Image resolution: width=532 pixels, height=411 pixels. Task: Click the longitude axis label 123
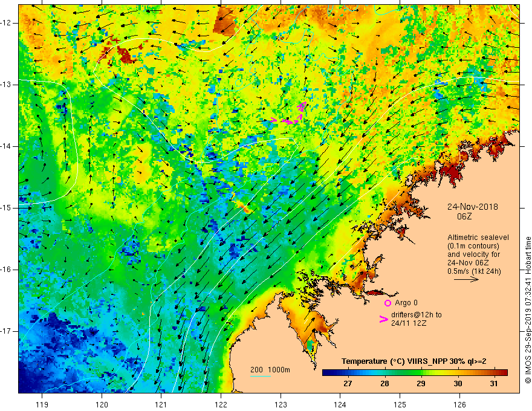coord(281,404)
